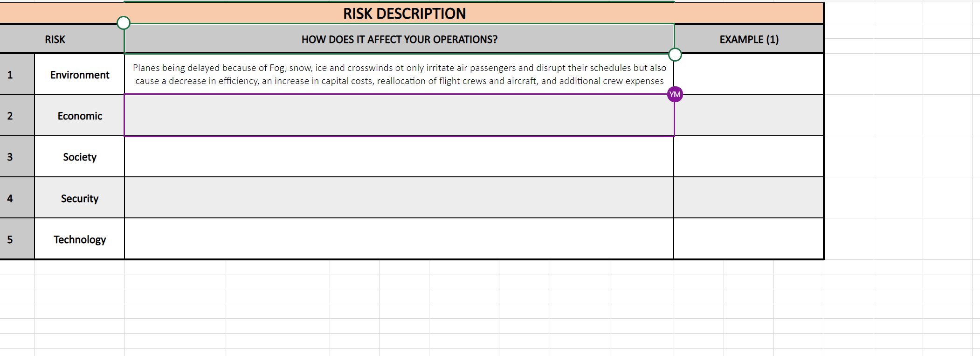Screen dimensions: 980x356
Task: Click the lower green selection handle
Action: click(x=675, y=55)
